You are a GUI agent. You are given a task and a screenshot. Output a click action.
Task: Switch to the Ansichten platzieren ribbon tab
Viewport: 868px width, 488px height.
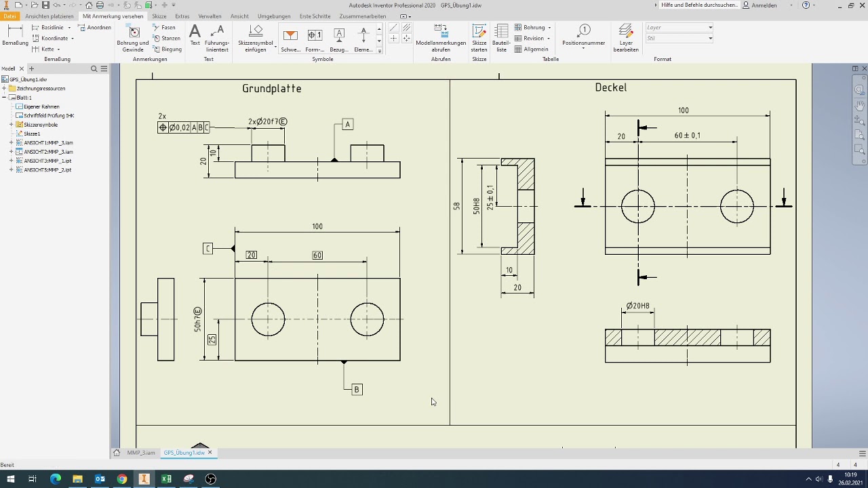click(x=50, y=16)
